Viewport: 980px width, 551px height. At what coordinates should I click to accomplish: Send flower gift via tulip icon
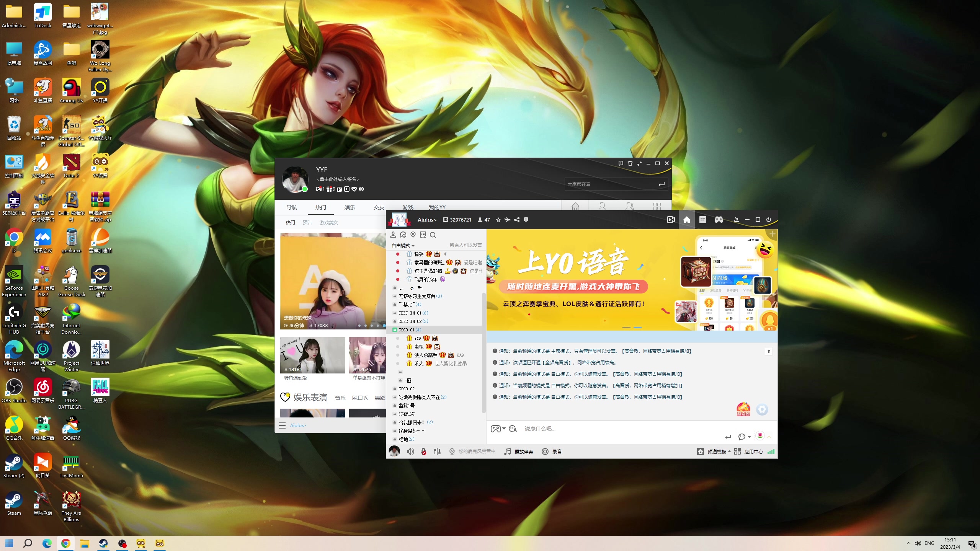coord(760,436)
